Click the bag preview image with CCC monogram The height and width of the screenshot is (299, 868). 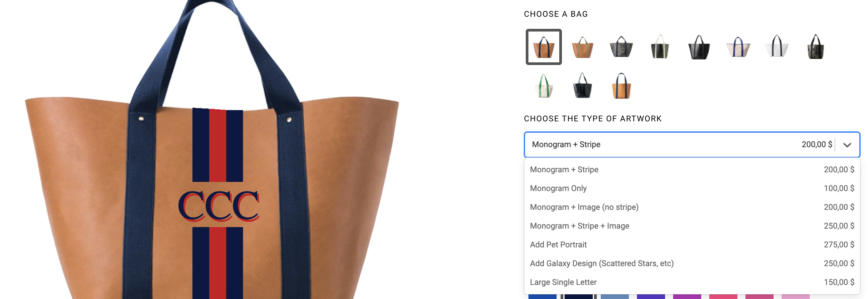click(212, 149)
